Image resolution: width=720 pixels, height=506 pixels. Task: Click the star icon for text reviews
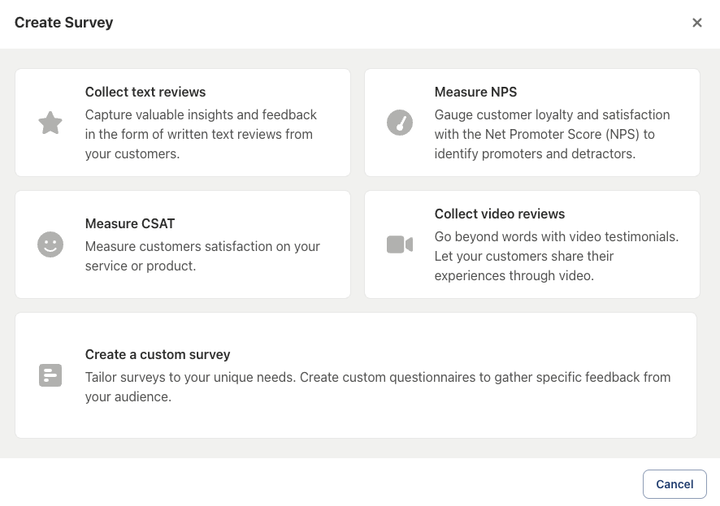(50, 123)
